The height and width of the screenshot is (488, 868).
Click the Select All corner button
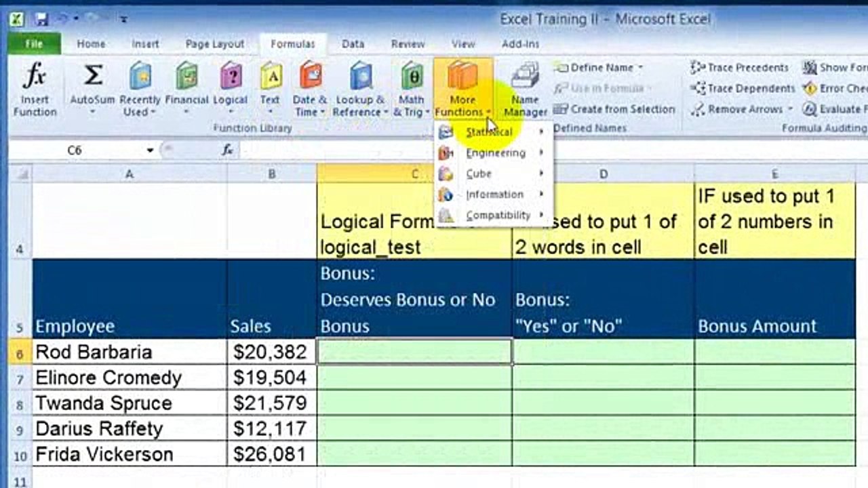(x=20, y=174)
